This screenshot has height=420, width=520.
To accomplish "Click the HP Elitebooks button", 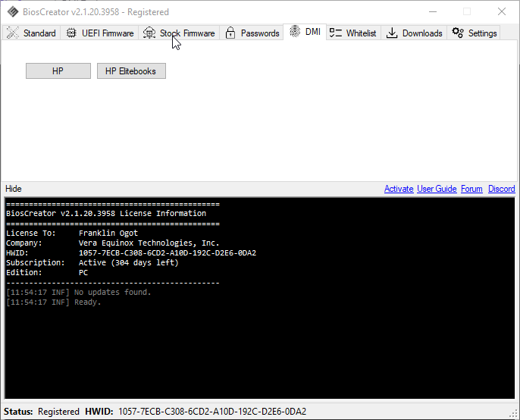I will pyautogui.click(x=131, y=71).
